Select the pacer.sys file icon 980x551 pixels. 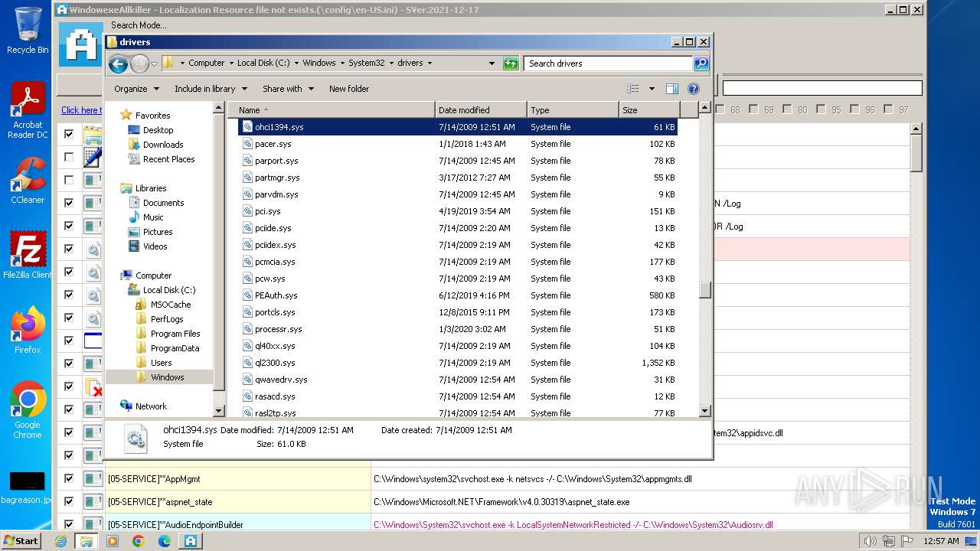coord(247,144)
